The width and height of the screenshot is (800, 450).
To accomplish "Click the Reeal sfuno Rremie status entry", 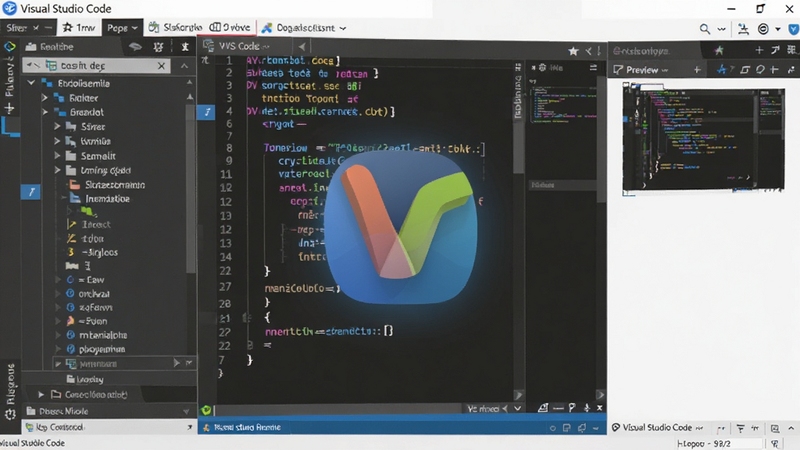I will click(x=242, y=428).
